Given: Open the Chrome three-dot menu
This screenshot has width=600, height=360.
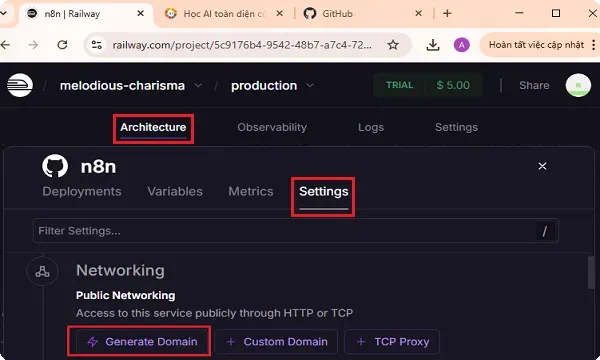Looking at the screenshot, I should tap(593, 45).
